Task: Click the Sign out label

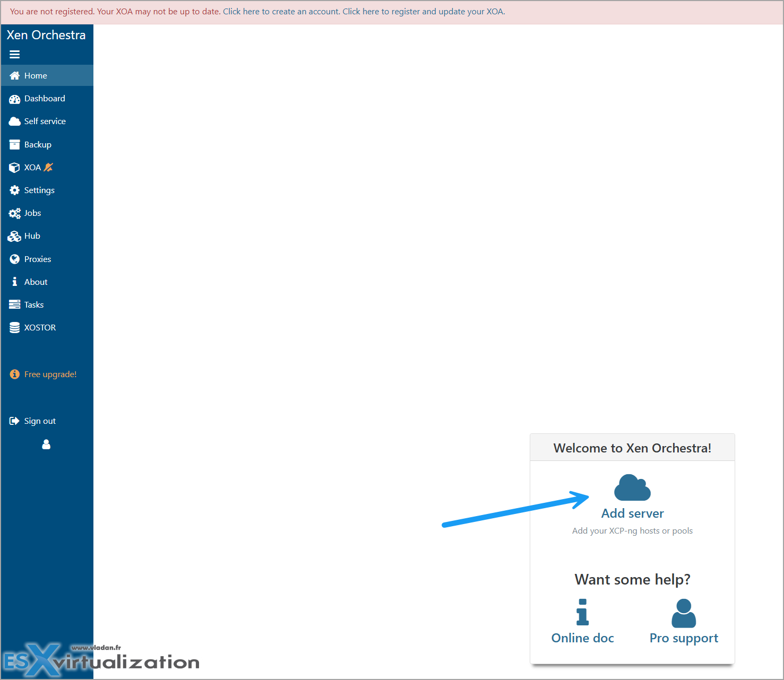Action: coord(40,421)
